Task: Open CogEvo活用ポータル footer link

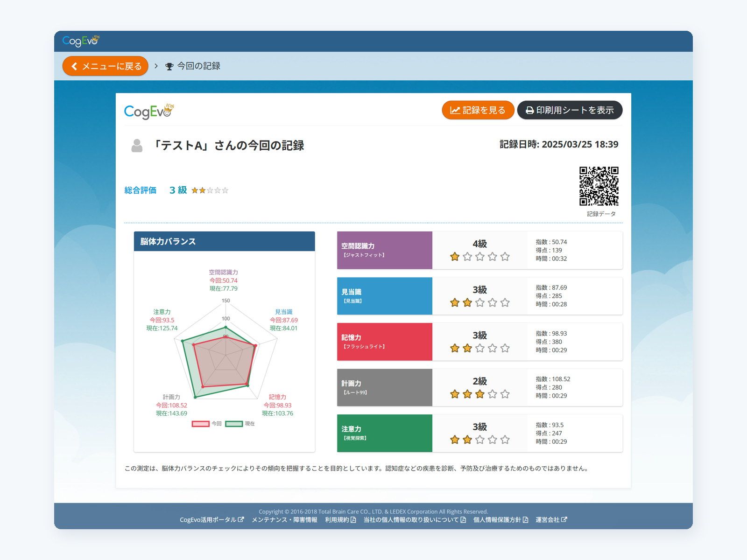Action: pos(211,520)
